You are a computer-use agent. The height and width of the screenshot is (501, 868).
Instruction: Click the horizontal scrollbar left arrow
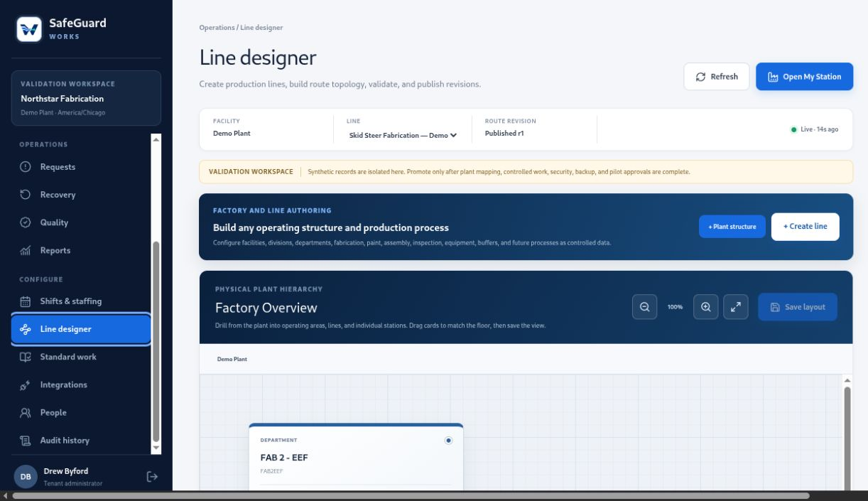click(x=5, y=496)
